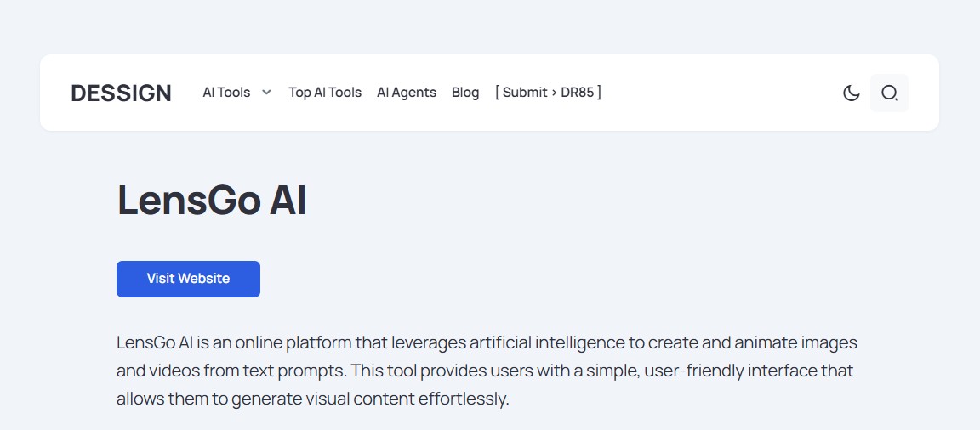The width and height of the screenshot is (980, 430).
Task: Open search with the magnifier icon
Action: click(x=889, y=93)
